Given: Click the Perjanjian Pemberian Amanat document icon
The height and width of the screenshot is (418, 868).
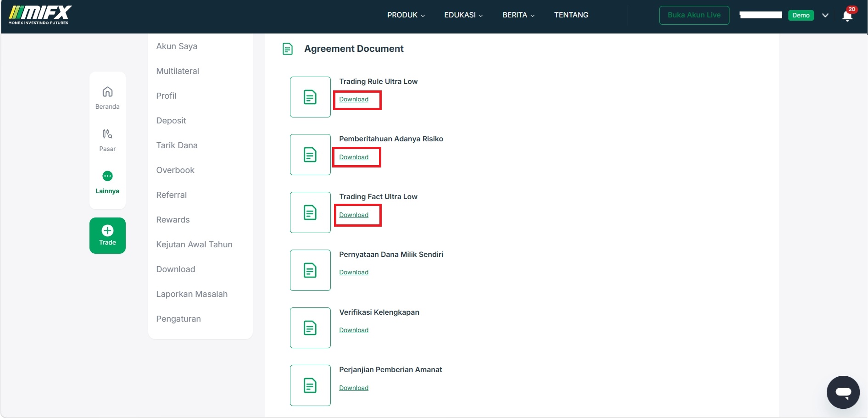Looking at the screenshot, I should (310, 385).
